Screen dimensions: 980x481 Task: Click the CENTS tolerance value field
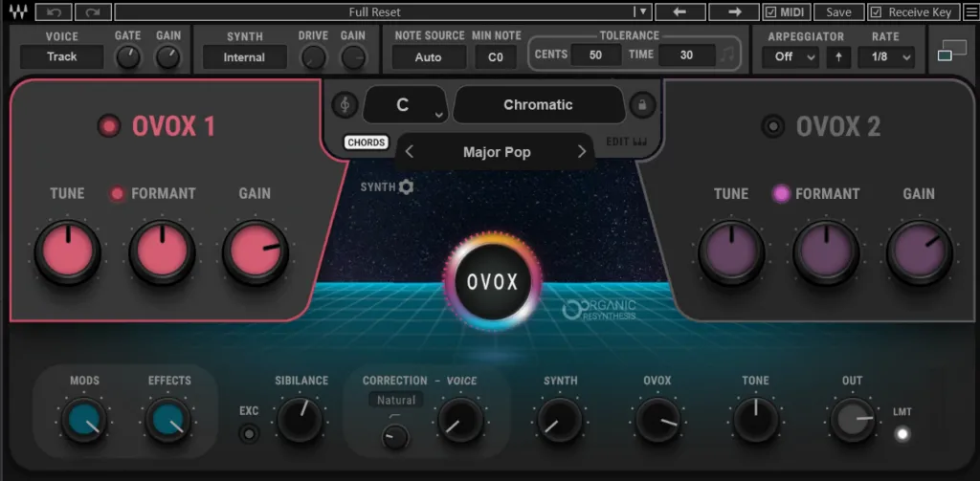595,55
